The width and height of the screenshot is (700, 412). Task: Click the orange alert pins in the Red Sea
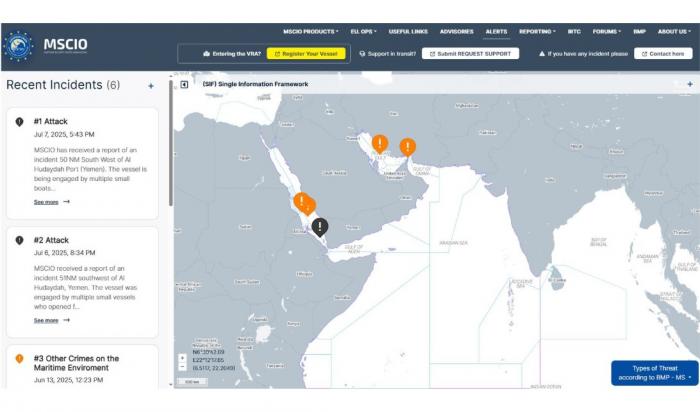(304, 204)
